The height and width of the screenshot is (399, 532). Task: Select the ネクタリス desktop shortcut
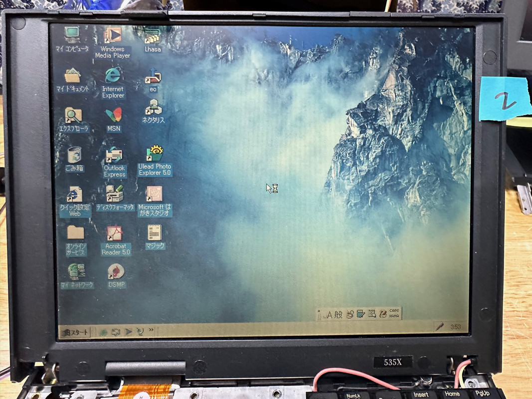pyautogui.click(x=154, y=111)
